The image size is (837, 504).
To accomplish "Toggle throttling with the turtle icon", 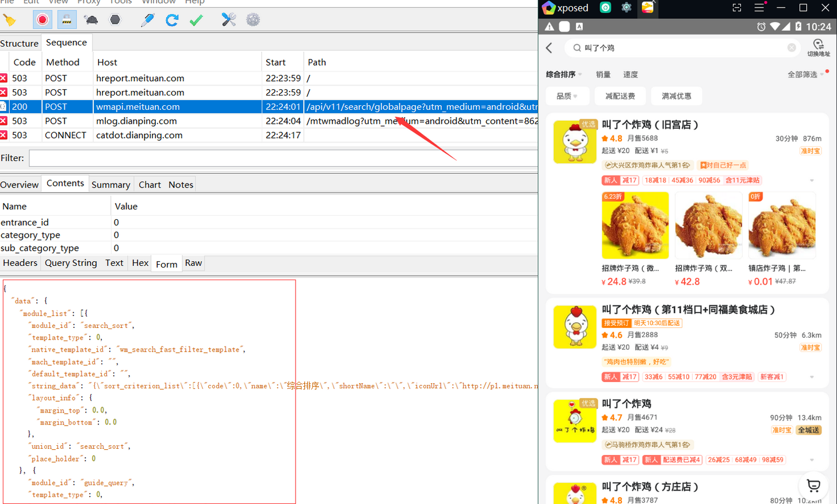I will [x=91, y=20].
